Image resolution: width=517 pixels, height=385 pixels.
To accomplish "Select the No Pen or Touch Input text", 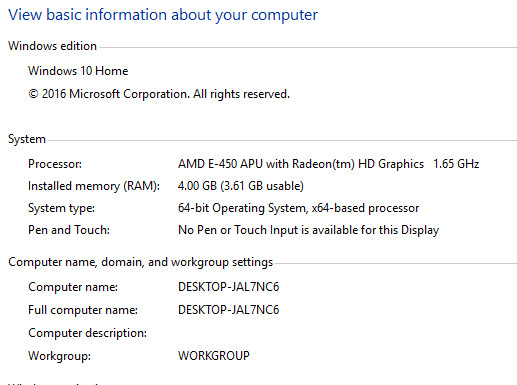I will click(309, 230).
